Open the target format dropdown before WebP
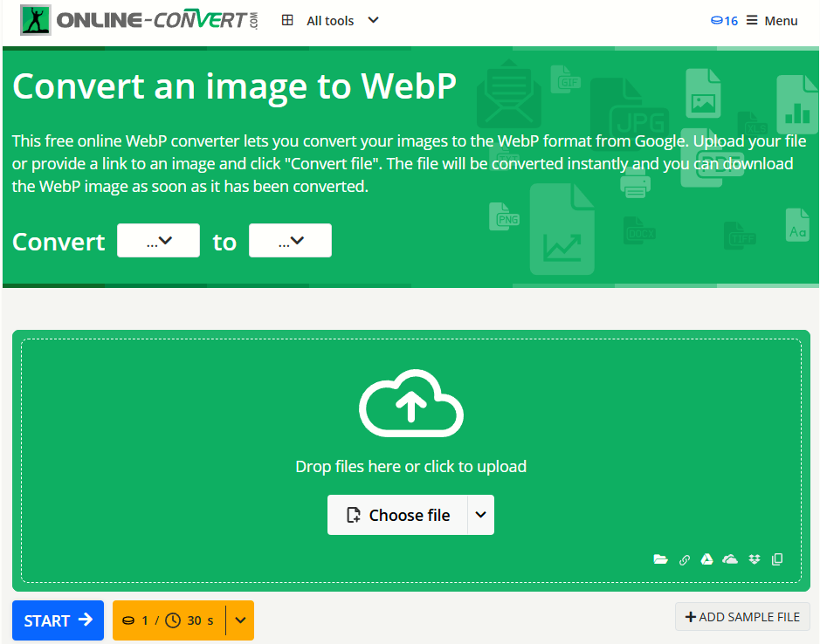The width and height of the screenshot is (820, 644). click(x=290, y=241)
